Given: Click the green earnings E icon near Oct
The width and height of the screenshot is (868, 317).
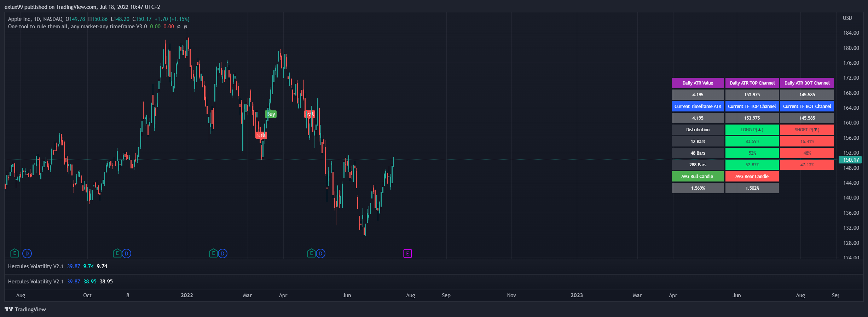Looking at the screenshot, I should coord(117,253).
